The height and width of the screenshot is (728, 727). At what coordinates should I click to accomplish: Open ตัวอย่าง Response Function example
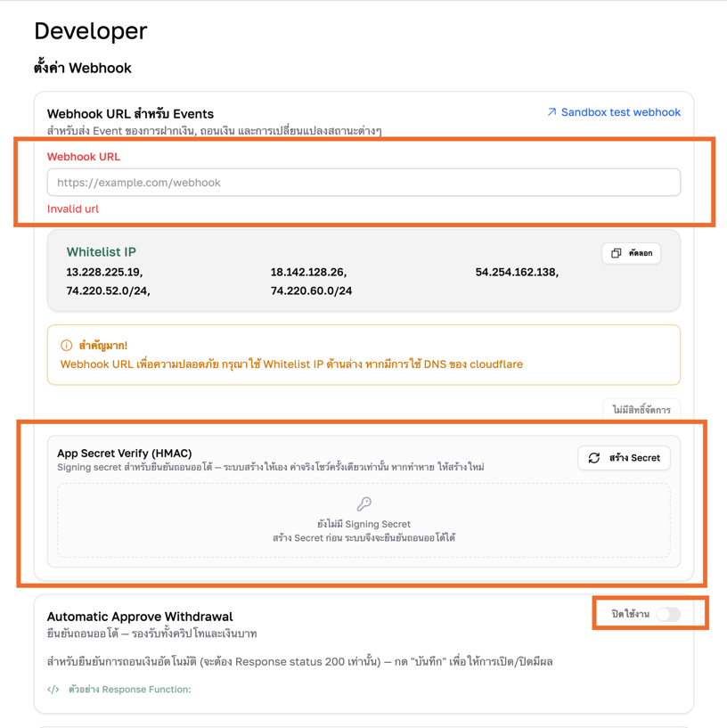tap(118, 690)
